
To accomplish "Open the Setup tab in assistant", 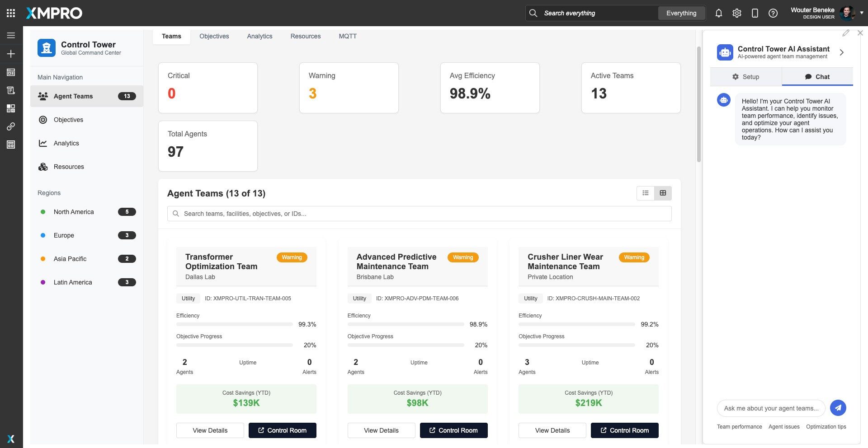I will coord(745,77).
